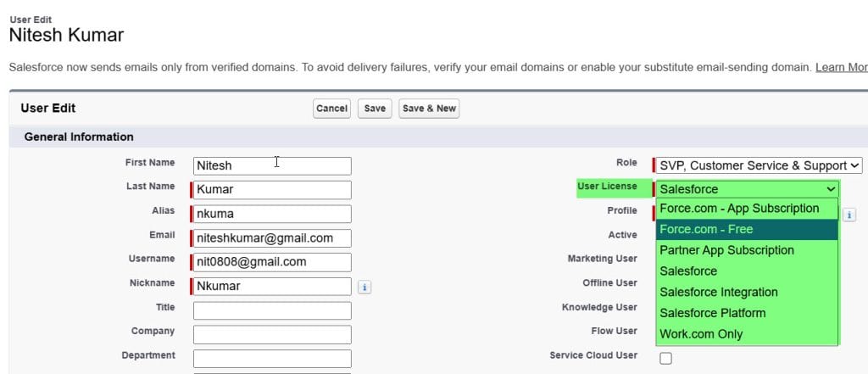Screen dimensions: 868x374
Task: Click the User License label
Action: point(607,187)
